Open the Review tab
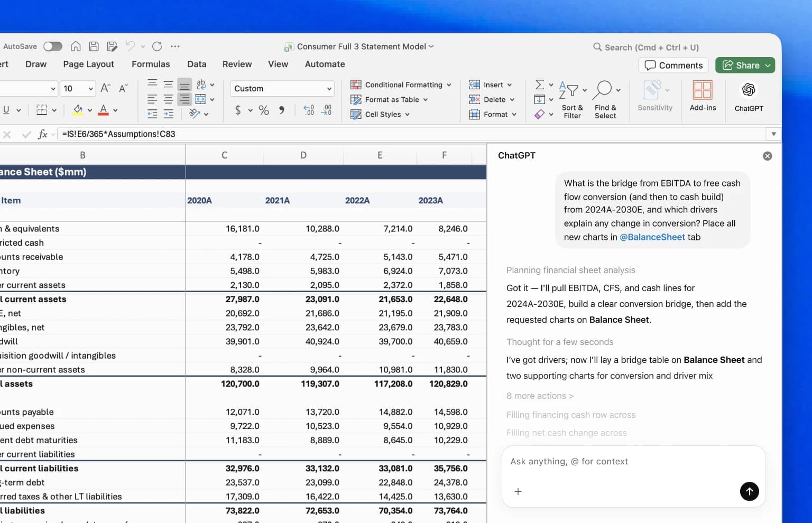The width and height of the screenshot is (812, 523). click(236, 64)
